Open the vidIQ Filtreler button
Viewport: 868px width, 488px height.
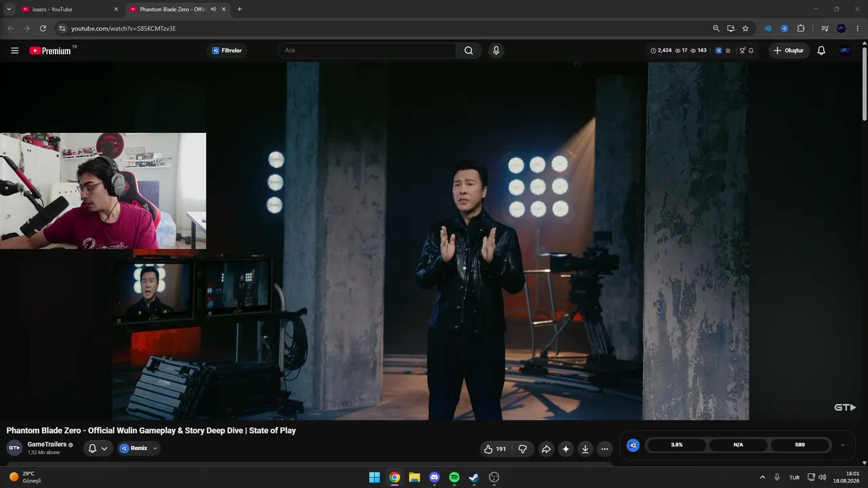pos(226,51)
